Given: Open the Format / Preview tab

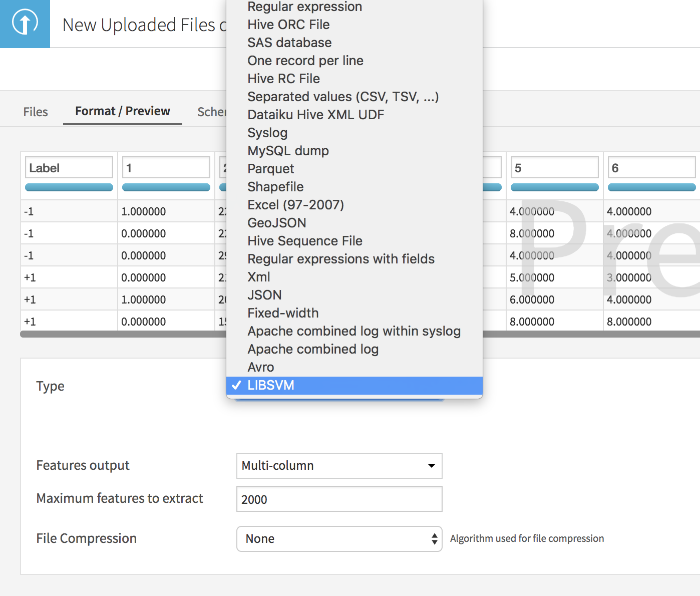Looking at the screenshot, I should point(123,111).
